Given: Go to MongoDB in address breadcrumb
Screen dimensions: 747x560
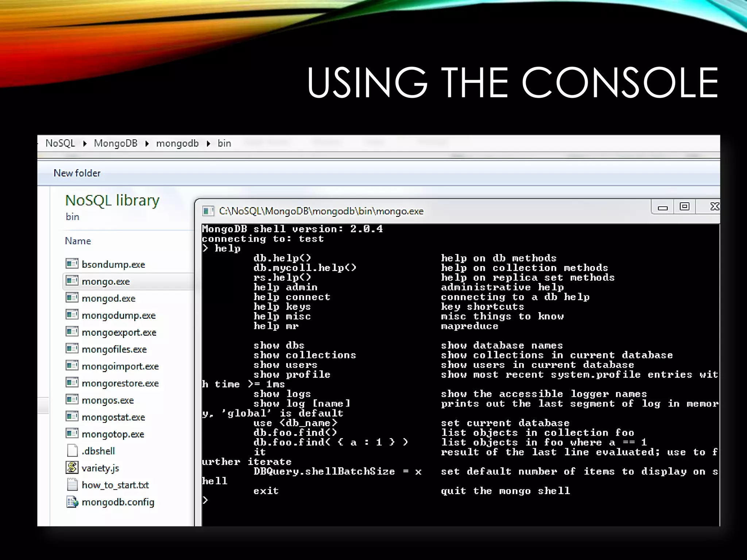Looking at the screenshot, I should click(x=116, y=143).
